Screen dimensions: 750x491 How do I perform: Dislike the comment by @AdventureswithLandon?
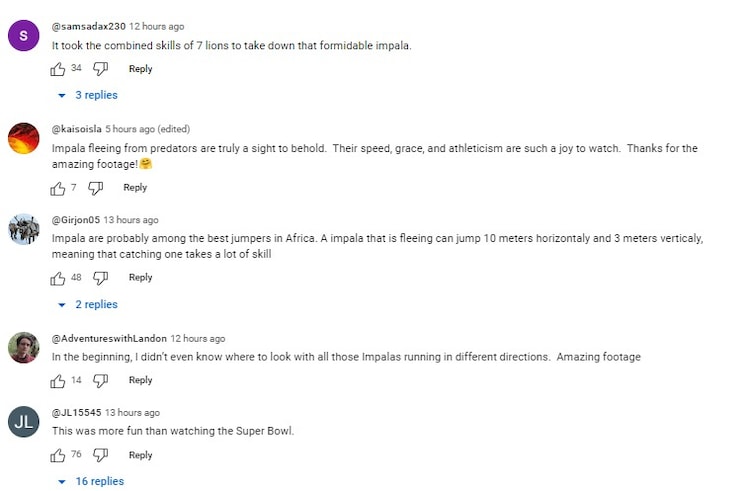pos(100,380)
